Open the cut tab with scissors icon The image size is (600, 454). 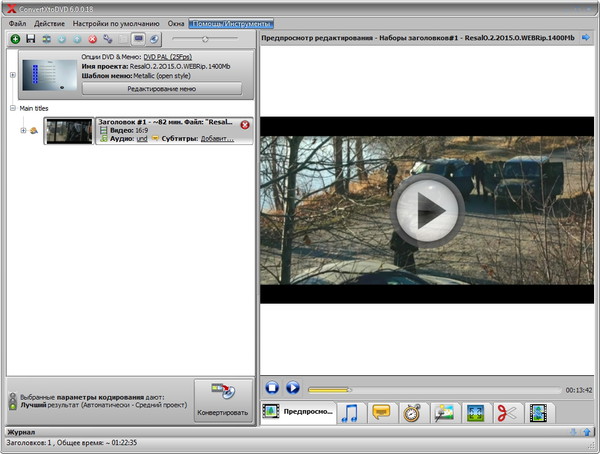click(506, 412)
